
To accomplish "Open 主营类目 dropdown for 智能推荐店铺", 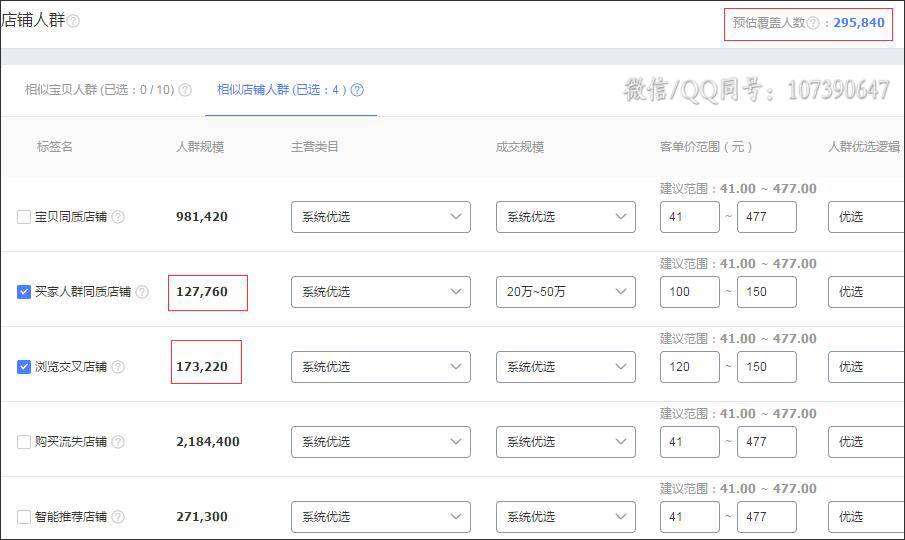I will (x=381, y=517).
